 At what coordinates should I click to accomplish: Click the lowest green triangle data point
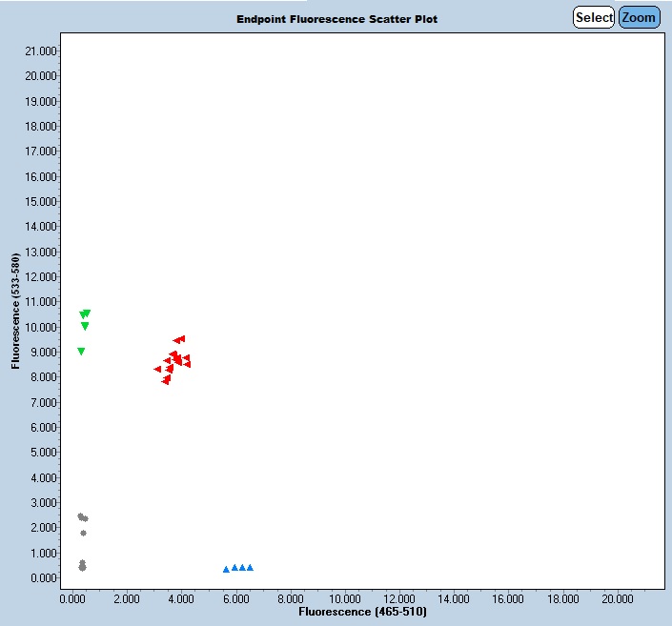pos(81,352)
